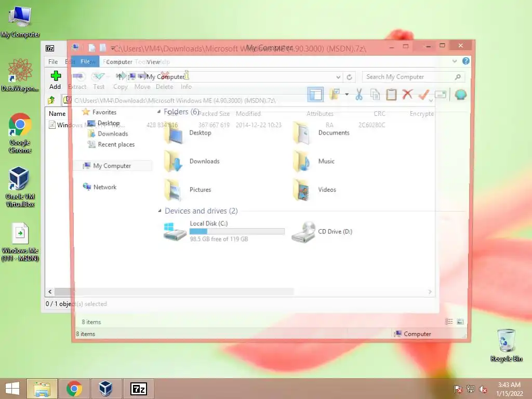532x399 pixels.
Task: Open My Computer desktop icon
Action: (20, 21)
